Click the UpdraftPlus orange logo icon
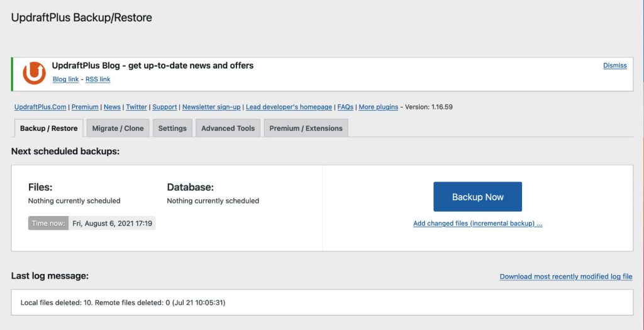The image size is (644, 330). point(34,73)
